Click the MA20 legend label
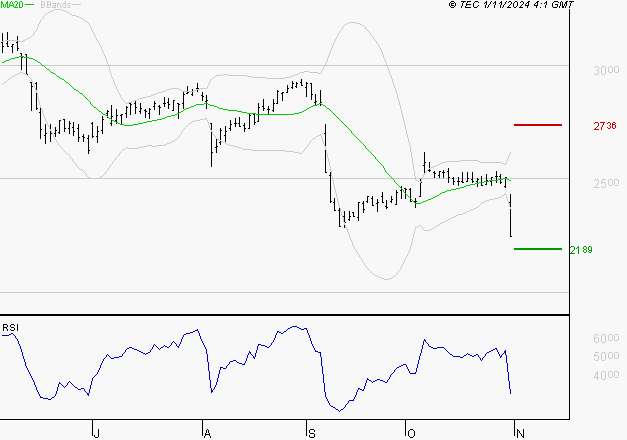The image size is (627, 440). point(12,5)
